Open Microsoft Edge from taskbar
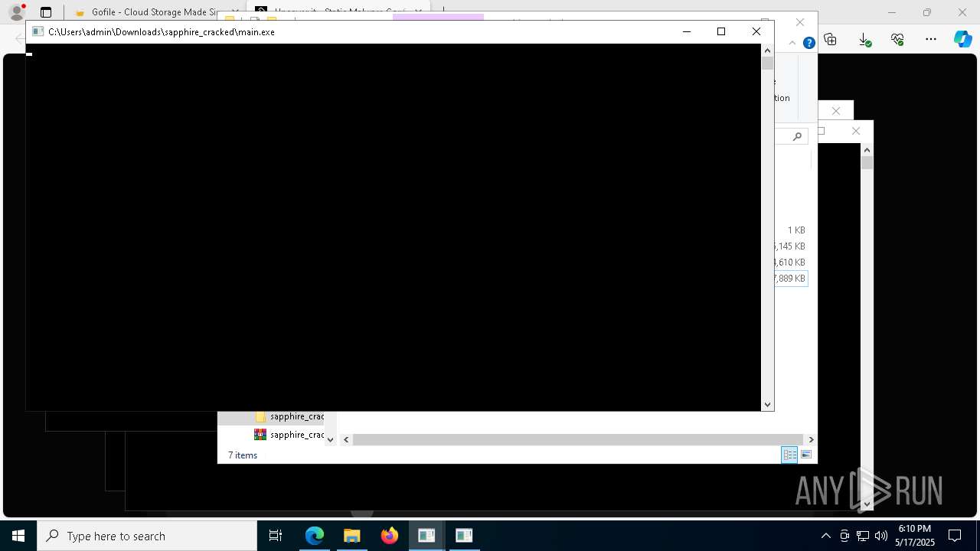This screenshot has height=551, width=980. coord(315,536)
